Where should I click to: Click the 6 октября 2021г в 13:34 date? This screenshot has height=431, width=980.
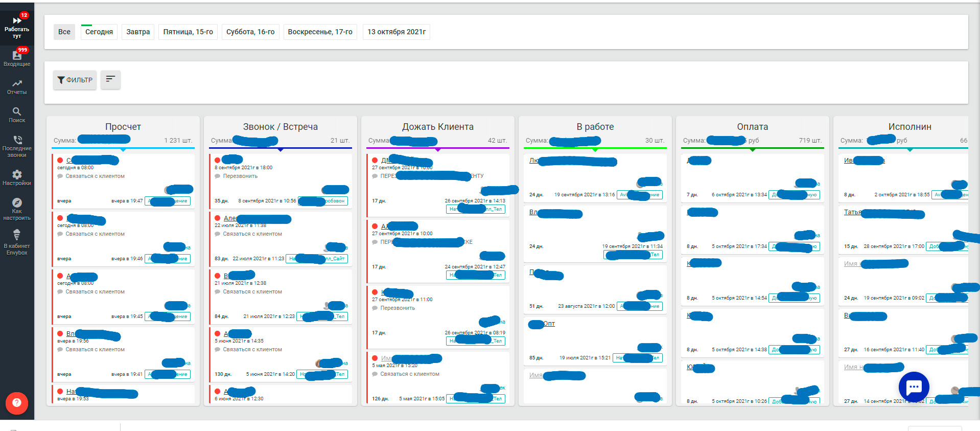(x=739, y=195)
